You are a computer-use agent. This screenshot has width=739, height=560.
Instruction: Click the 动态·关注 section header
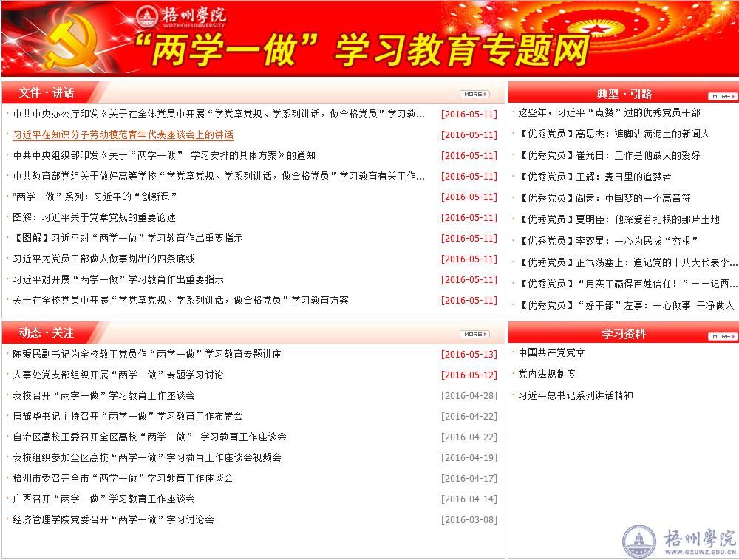point(46,333)
